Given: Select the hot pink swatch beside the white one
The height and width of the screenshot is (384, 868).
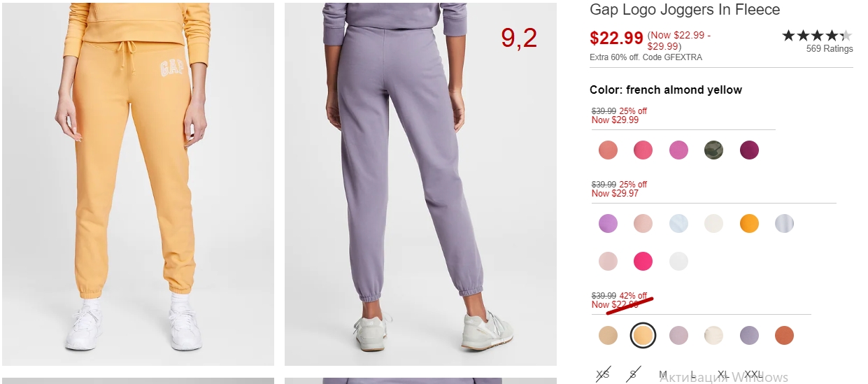Looking at the screenshot, I should [x=643, y=262].
